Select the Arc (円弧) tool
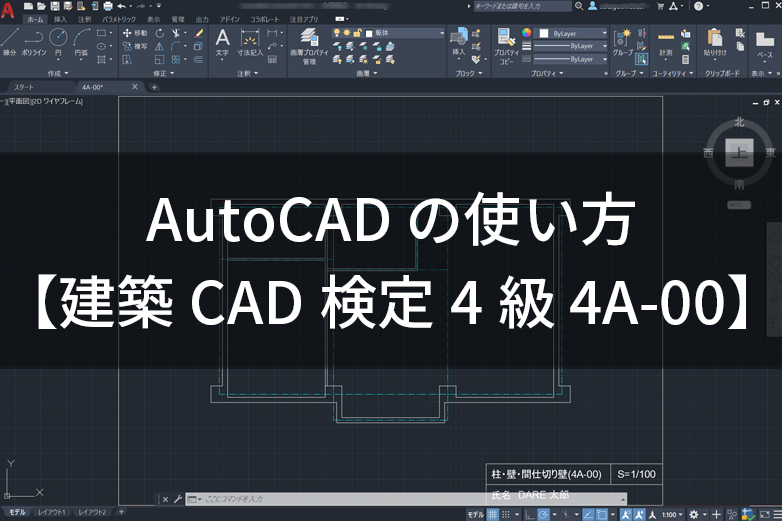Screen dimensions: 782x521 pos(81,42)
